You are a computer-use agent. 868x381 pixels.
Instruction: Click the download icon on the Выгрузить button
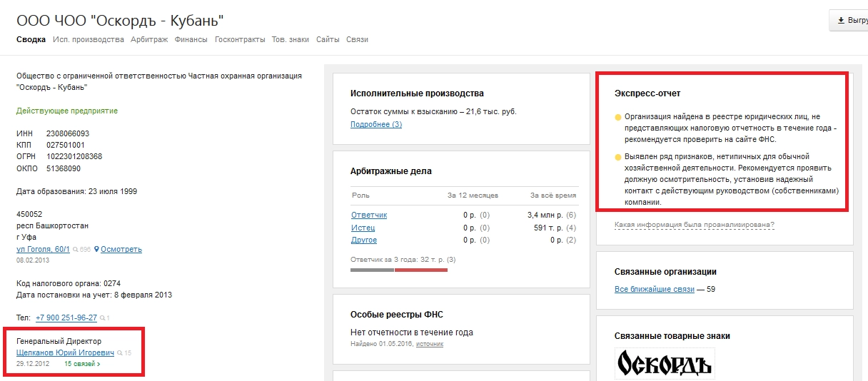point(842,20)
